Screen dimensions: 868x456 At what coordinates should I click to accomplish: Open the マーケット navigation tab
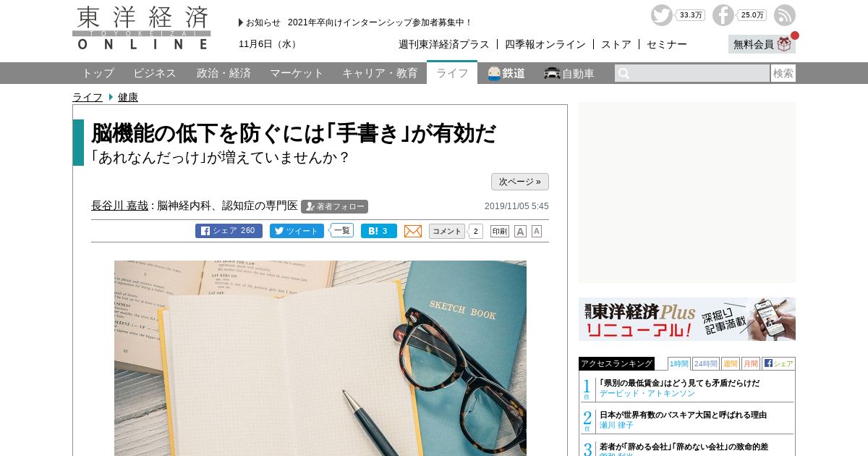pos(297,73)
